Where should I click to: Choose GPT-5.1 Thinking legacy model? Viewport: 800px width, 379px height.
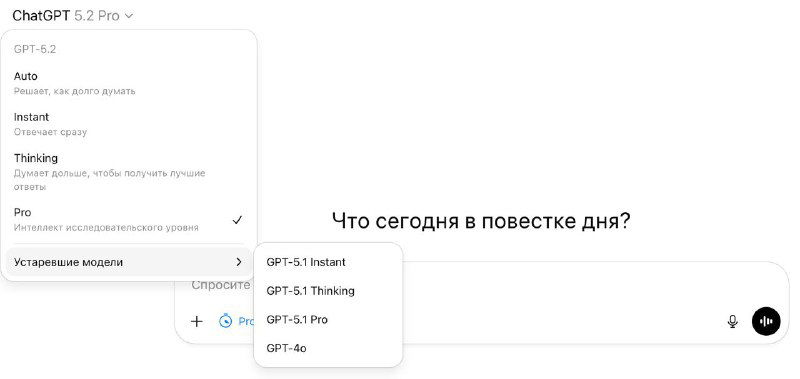pos(328,291)
